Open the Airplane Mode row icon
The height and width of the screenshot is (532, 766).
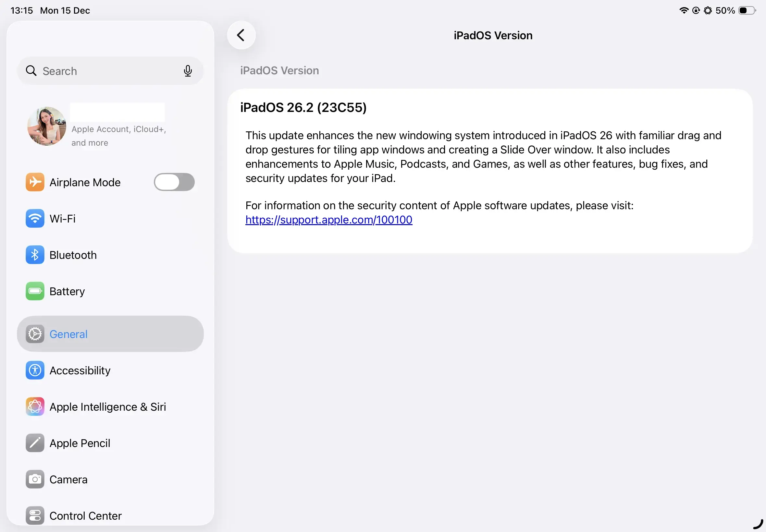pos(35,182)
